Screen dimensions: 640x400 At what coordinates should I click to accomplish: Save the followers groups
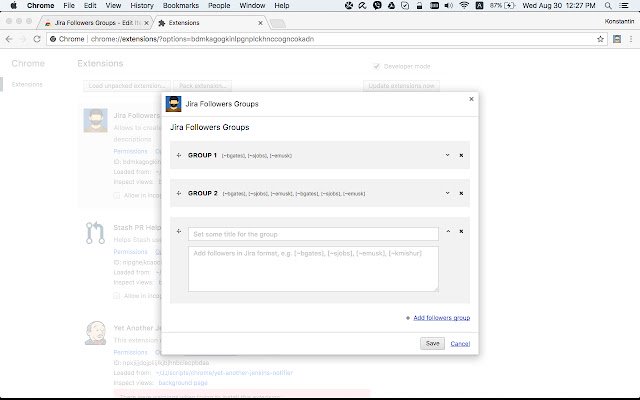(432, 343)
